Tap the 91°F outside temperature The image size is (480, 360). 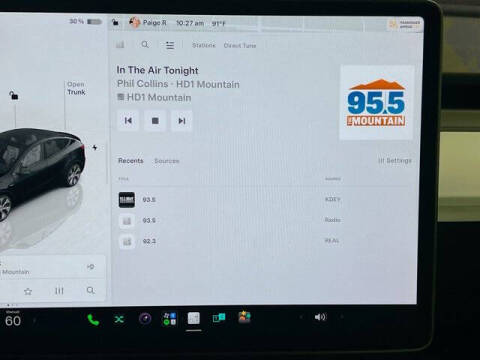[x=219, y=23]
